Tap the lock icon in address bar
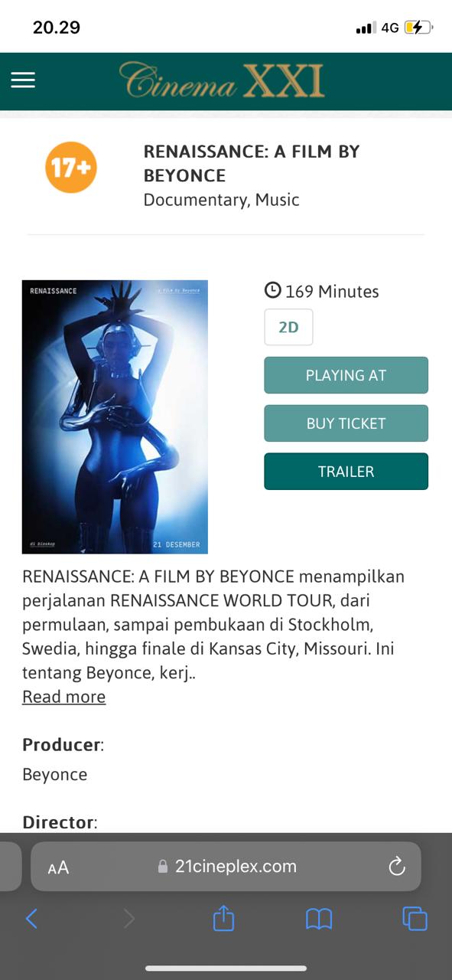Image resolution: width=452 pixels, height=980 pixels. tap(162, 867)
